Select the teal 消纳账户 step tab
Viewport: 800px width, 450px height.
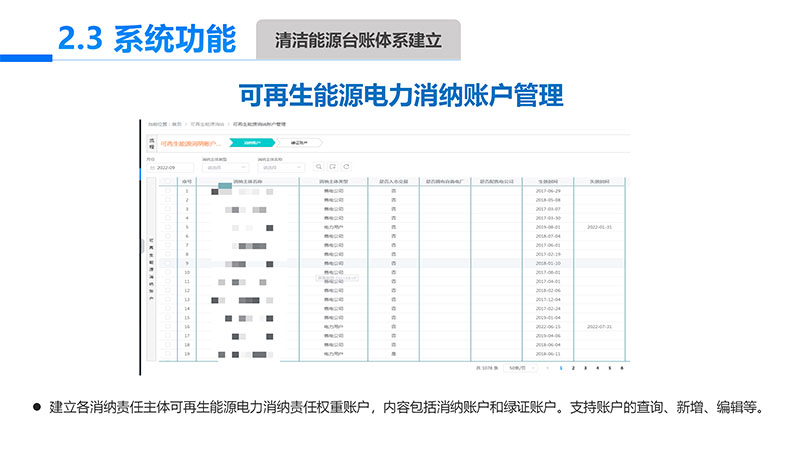252,143
